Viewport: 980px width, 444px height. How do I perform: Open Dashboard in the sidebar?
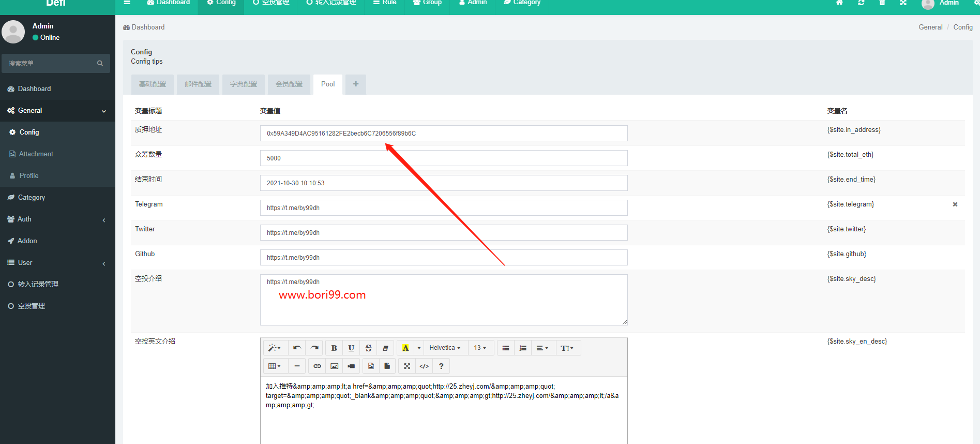(x=57, y=89)
